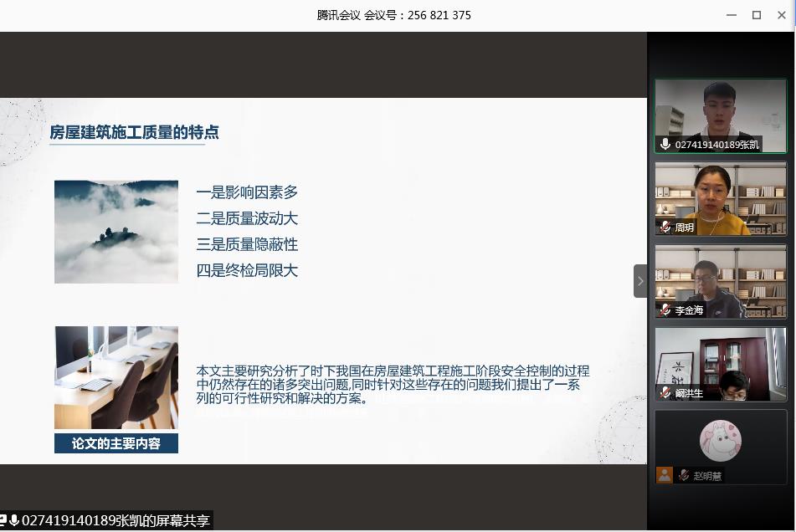Image resolution: width=796 pixels, height=532 pixels.
Task: Click the office desk image on the slide
Action: pos(116,377)
